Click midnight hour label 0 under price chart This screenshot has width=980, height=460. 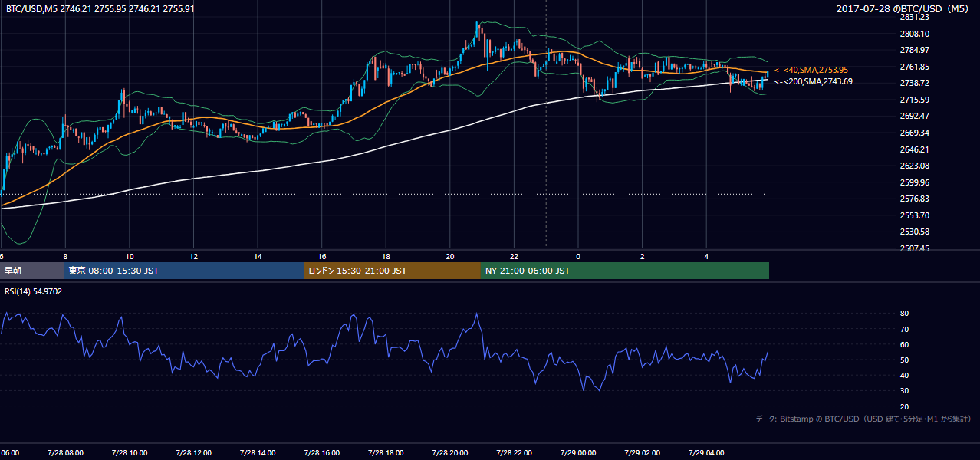tap(578, 257)
